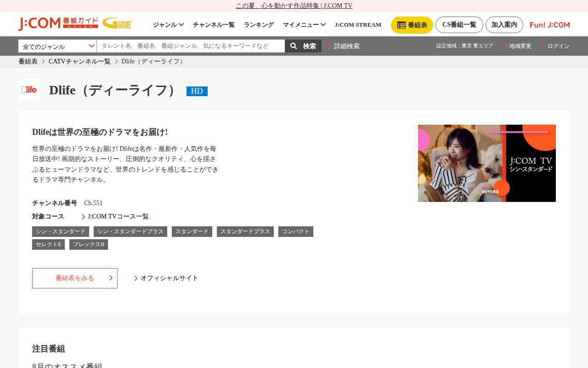The image size is (588, 368).
Task: Open the top banner この夏、心を動かす作品特集 link
Action: click(294, 6)
